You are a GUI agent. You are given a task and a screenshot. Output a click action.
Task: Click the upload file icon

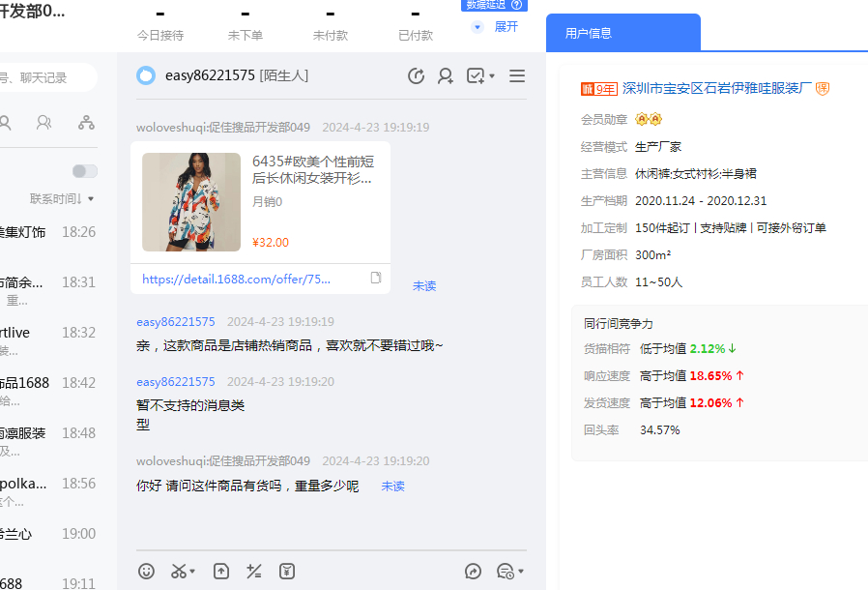pyautogui.click(x=221, y=571)
